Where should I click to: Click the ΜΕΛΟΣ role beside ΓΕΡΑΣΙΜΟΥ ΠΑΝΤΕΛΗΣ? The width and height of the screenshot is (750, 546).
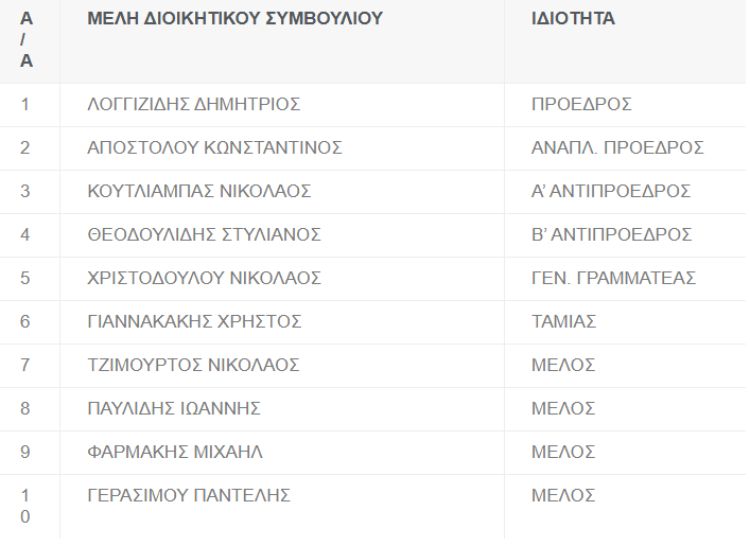pos(564,495)
